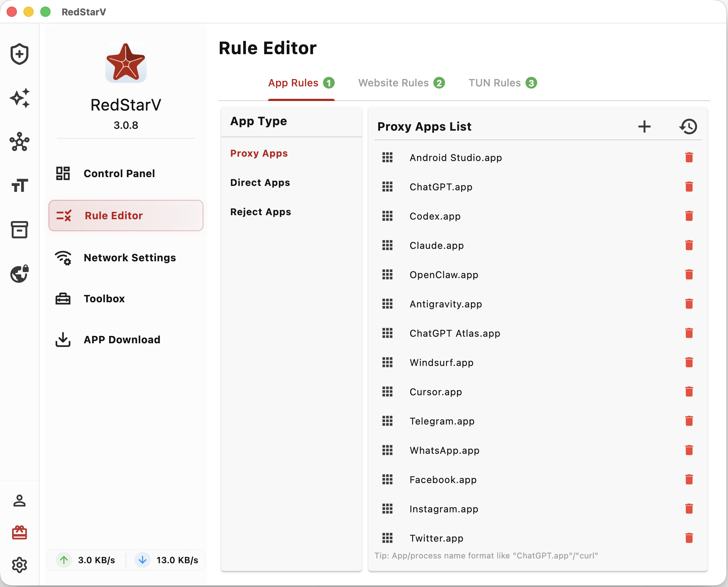Click the red gift box icon
This screenshot has height=587, width=728.
(19, 533)
